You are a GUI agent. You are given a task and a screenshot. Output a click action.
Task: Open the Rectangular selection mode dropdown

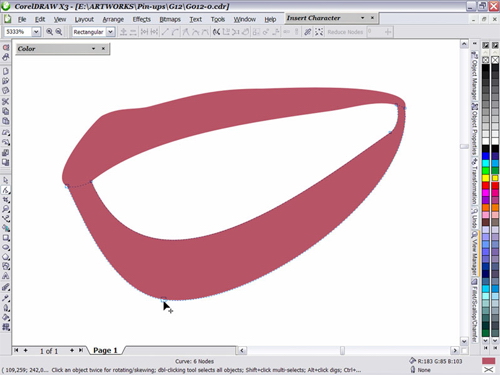tap(110, 32)
